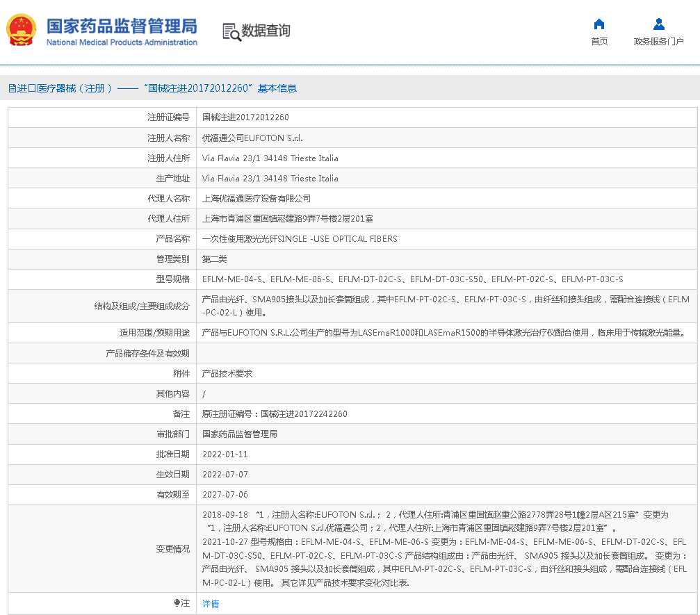Open the 政务服务门户 menu label
Image resolution: width=700 pixels, height=615 pixels.
coord(658,42)
